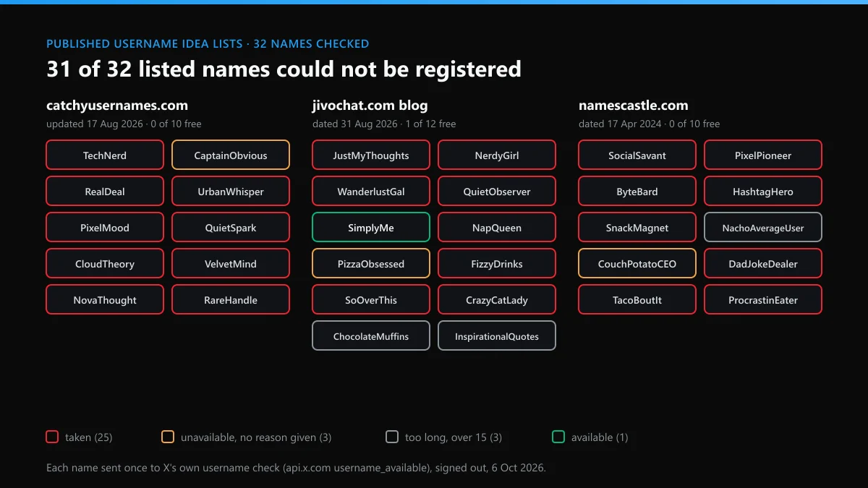Image resolution: width=868 pixels, height=488 pixels.
Task: Click the ByteBard chip
Action: tap(637, 192)
